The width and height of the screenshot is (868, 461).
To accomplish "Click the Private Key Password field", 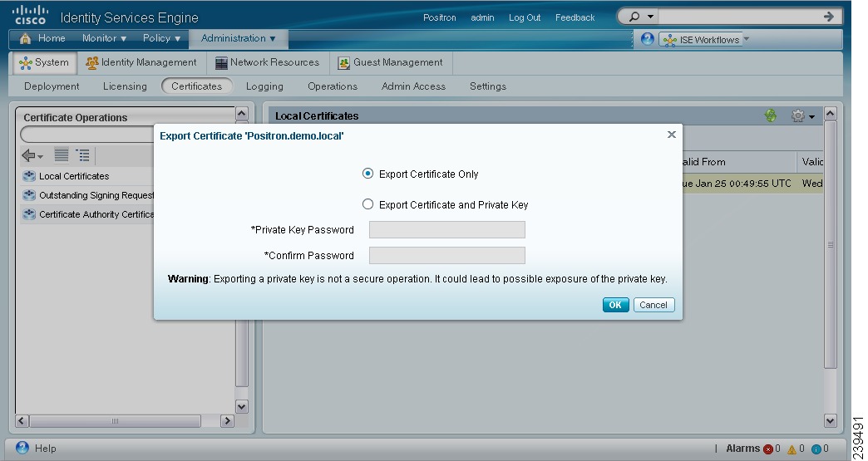I will [x=446, y=229].
